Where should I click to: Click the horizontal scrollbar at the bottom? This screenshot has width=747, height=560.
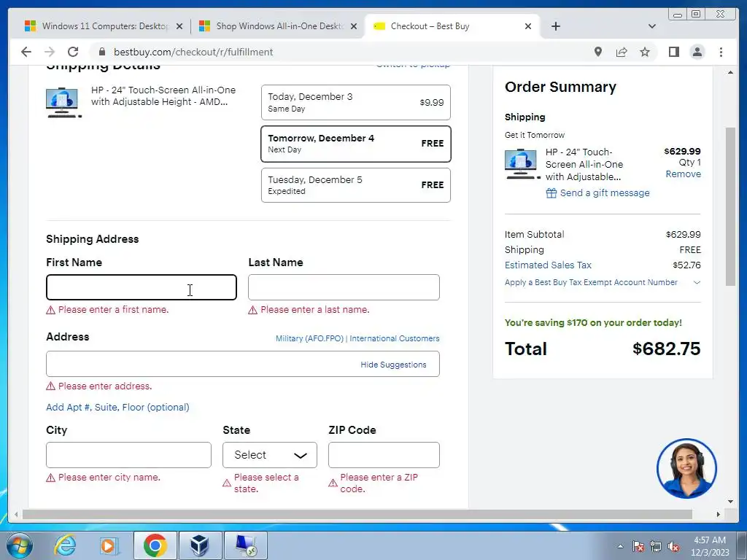point(357,514)
